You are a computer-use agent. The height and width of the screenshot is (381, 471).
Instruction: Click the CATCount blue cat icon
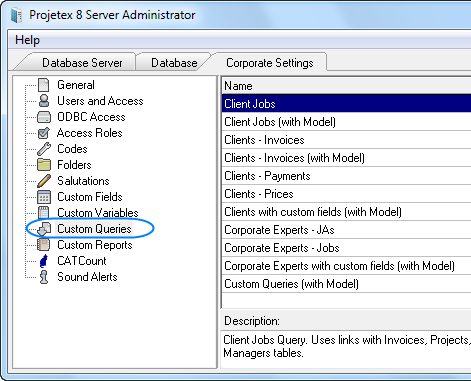click(x=44, y=261)
